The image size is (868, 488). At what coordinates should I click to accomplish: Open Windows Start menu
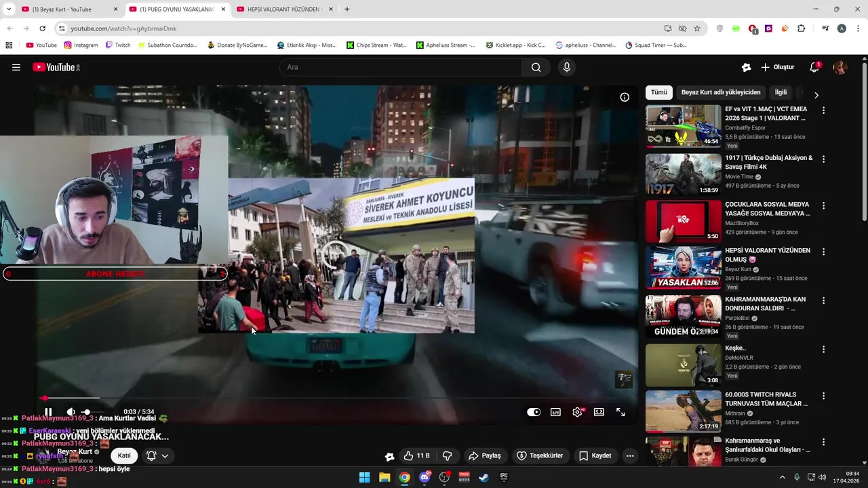(365, 477)
